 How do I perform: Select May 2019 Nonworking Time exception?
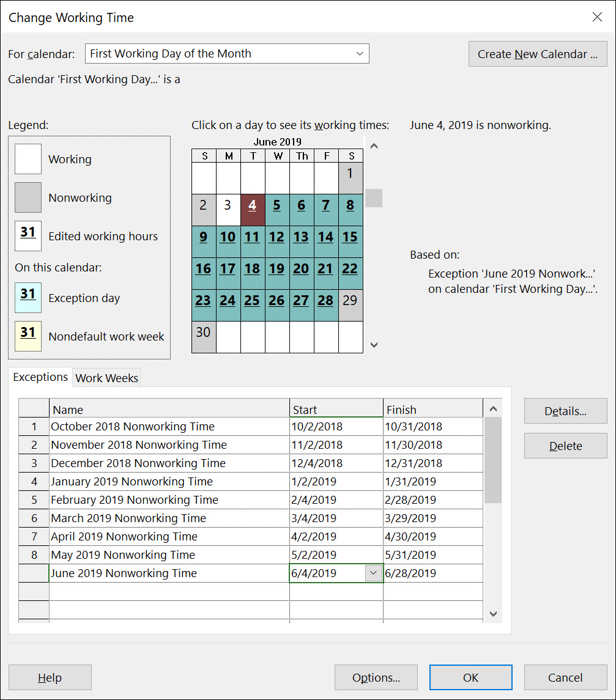click(169, 554)
